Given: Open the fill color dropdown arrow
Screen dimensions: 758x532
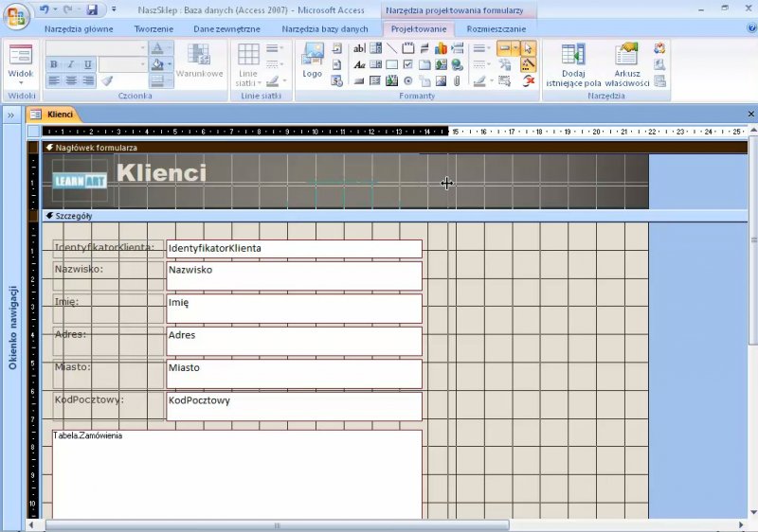Looking at the screenshot, I should click(x=170, y=64).
